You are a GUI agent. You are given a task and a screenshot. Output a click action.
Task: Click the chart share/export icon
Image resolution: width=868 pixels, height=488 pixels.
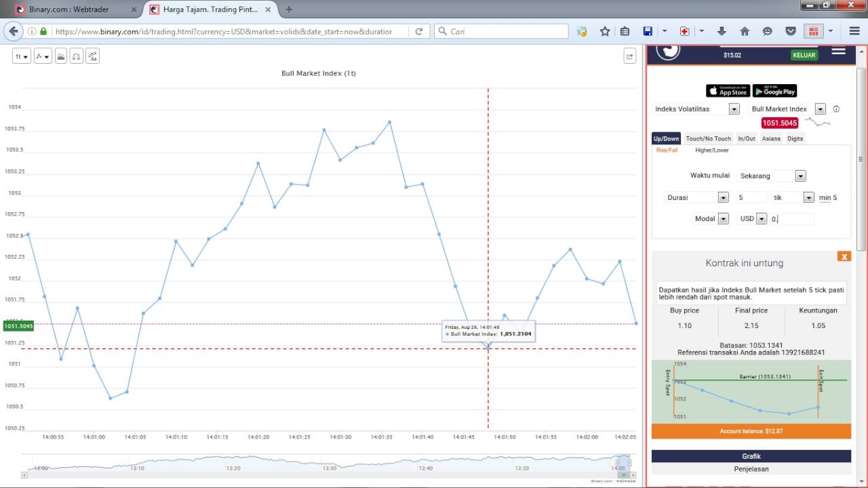[x=629, y=57]
